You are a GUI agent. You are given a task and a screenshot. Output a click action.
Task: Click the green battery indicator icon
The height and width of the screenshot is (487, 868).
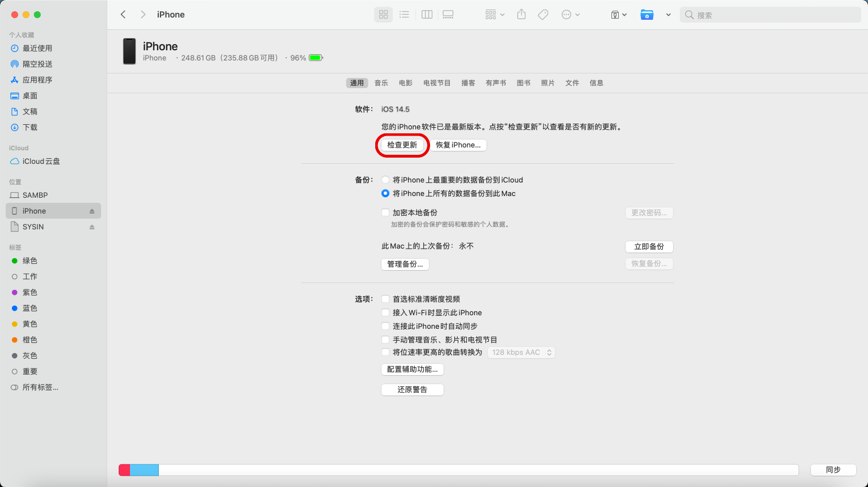316,58
